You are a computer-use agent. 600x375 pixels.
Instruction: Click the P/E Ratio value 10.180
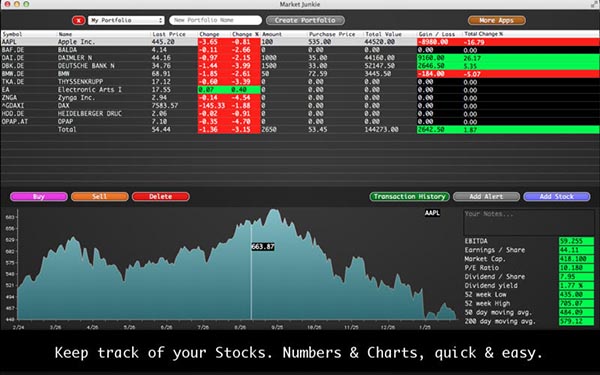click(x=576, y=268)
